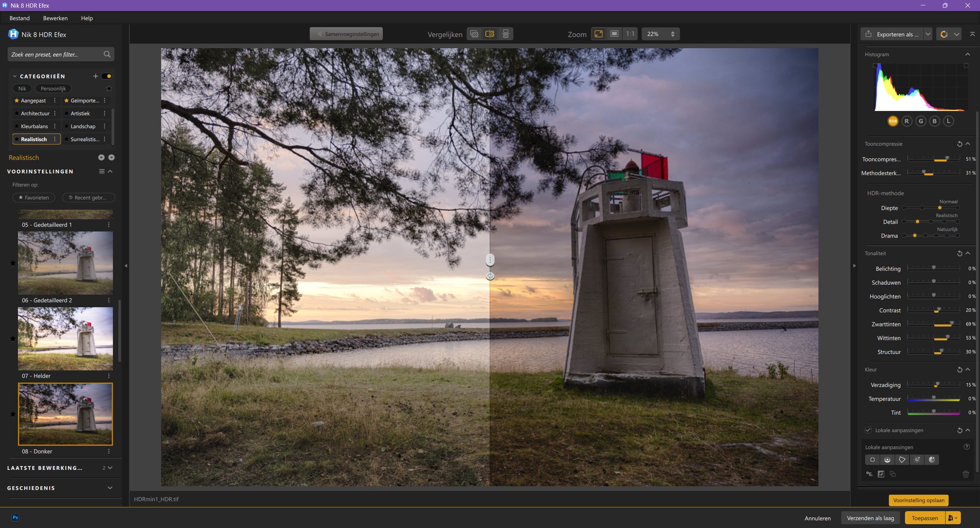The width and height of the screenshot is (980, 528).
Task: Select the 06 - Gedetailleerd 2 preset thumbnail
Action: (x=65, y=262)
